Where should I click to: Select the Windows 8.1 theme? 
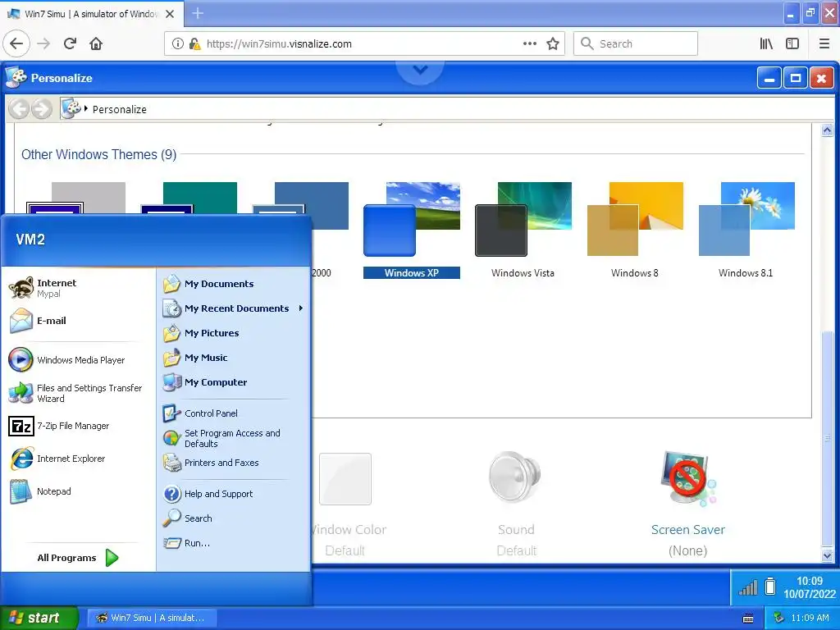click(746, 231)
